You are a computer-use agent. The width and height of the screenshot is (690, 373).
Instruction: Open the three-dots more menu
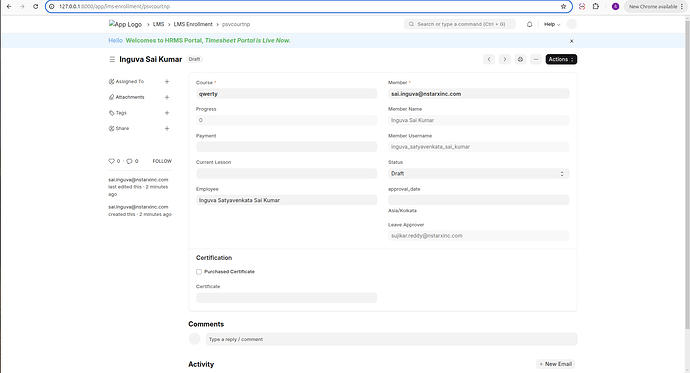click(x=536, y=59)
